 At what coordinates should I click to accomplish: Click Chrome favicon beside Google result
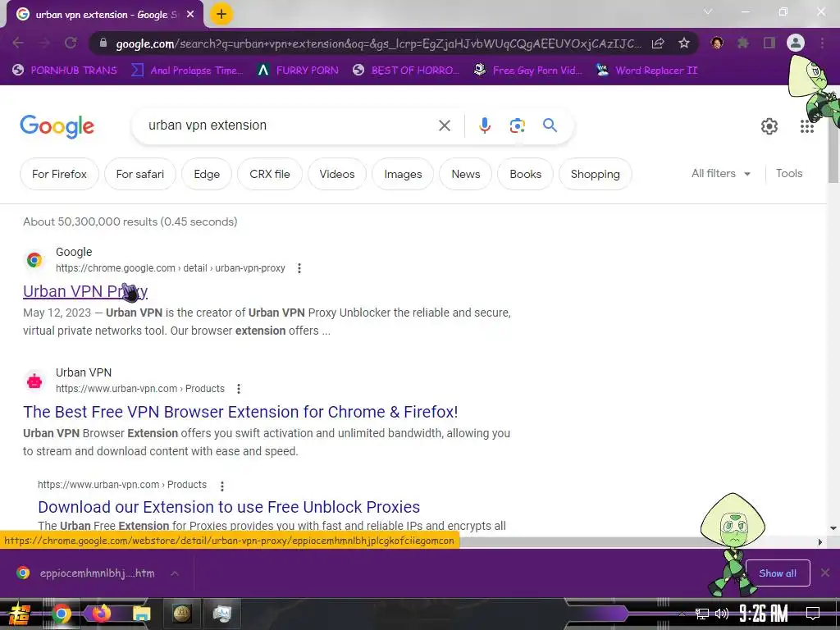point(34,260)
